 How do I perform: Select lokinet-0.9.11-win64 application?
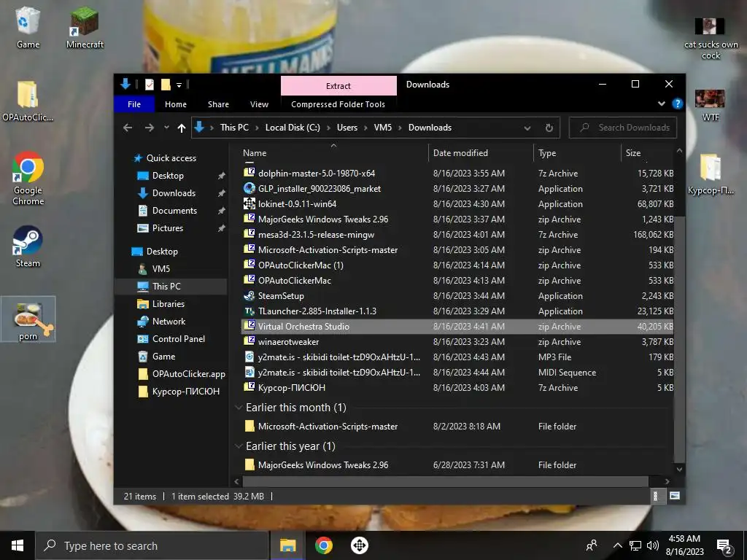point(457,204)
